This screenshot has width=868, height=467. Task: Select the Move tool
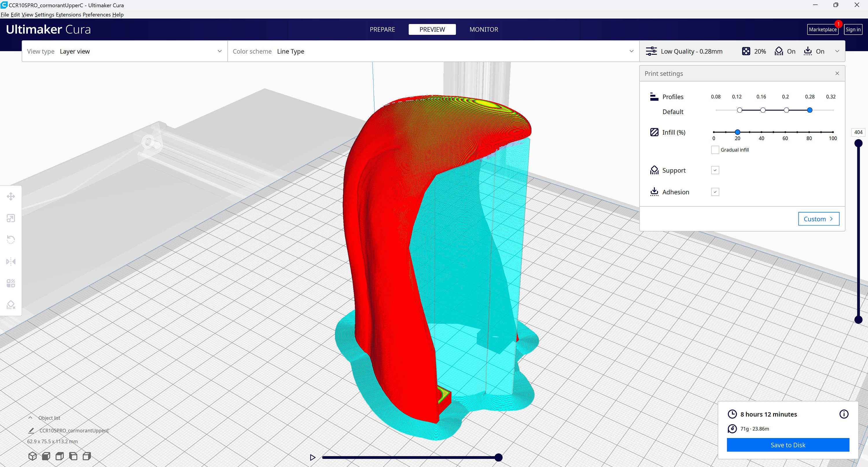[x=11, y=196]
